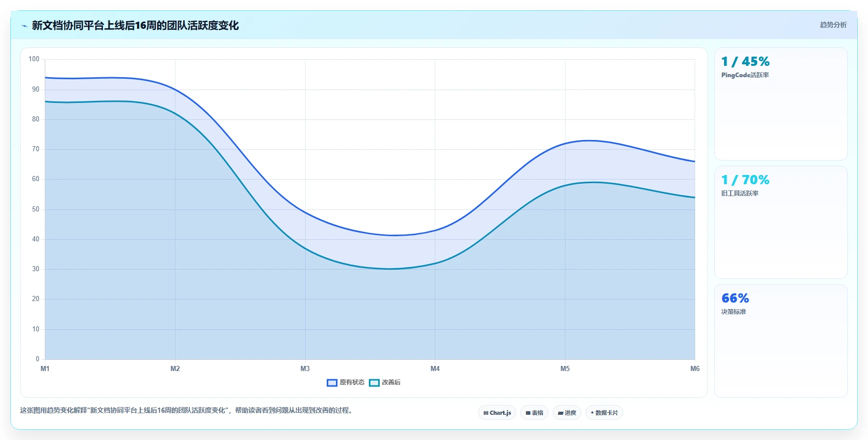
Task: Click the 趋势分析 label in header
Action: point(833,25)
